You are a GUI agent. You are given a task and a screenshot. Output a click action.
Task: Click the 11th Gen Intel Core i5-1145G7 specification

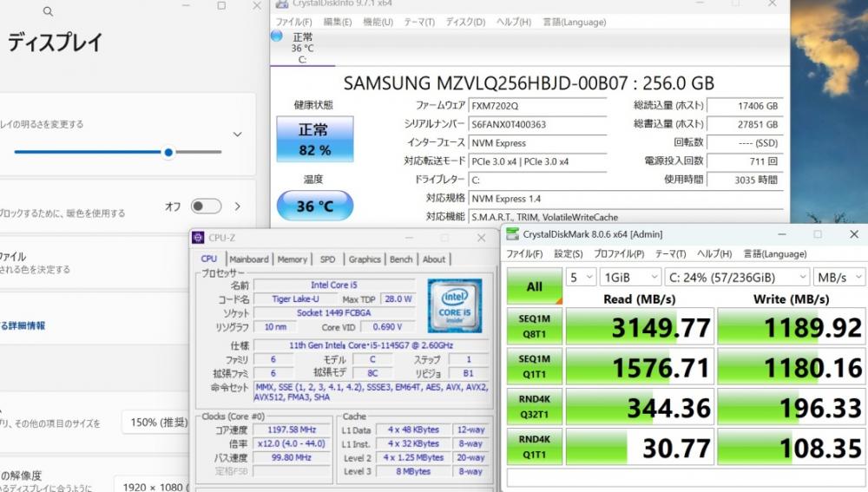[371, 345]
